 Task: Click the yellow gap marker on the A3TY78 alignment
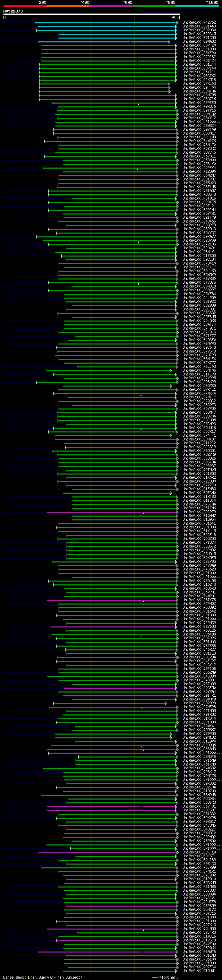pos(144,601)
